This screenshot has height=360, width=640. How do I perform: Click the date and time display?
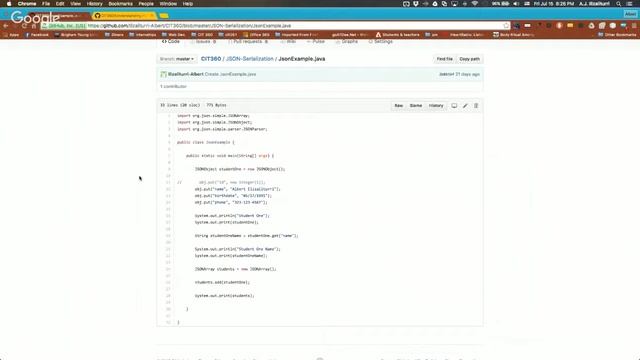pos(553,4)
